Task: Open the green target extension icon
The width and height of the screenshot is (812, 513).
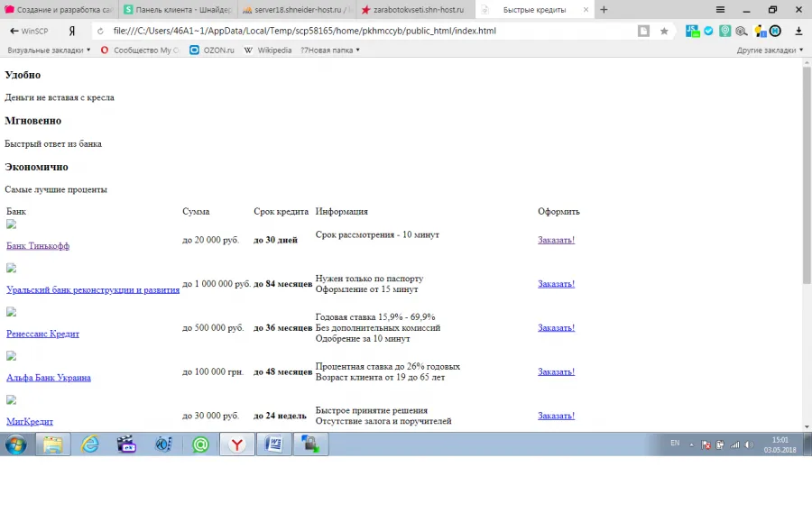Action: click(725, 31)
